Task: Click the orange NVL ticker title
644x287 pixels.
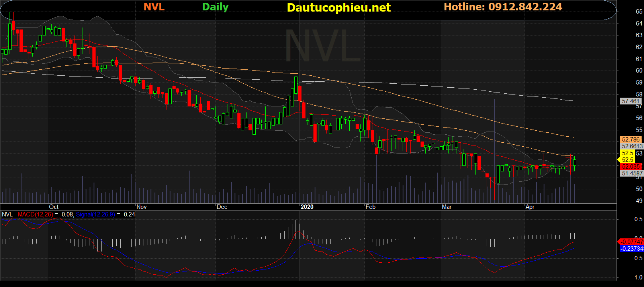Action: point(154,7)
